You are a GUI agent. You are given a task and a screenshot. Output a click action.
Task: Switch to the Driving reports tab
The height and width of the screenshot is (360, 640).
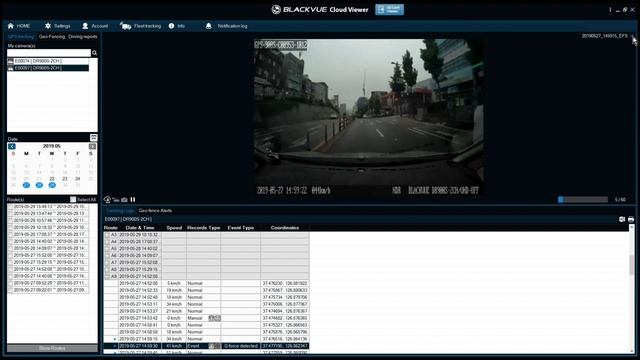83,37
